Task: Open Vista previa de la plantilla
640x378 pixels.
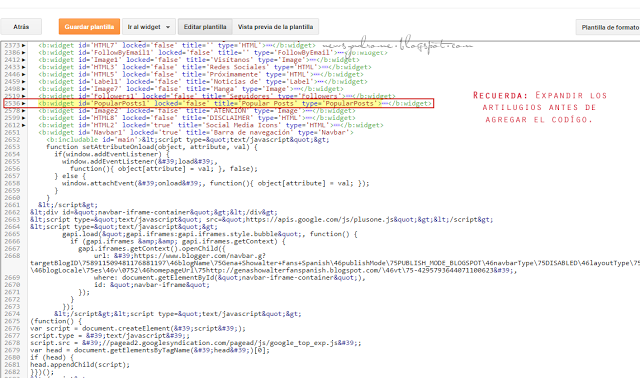Action: pos(276,27)
